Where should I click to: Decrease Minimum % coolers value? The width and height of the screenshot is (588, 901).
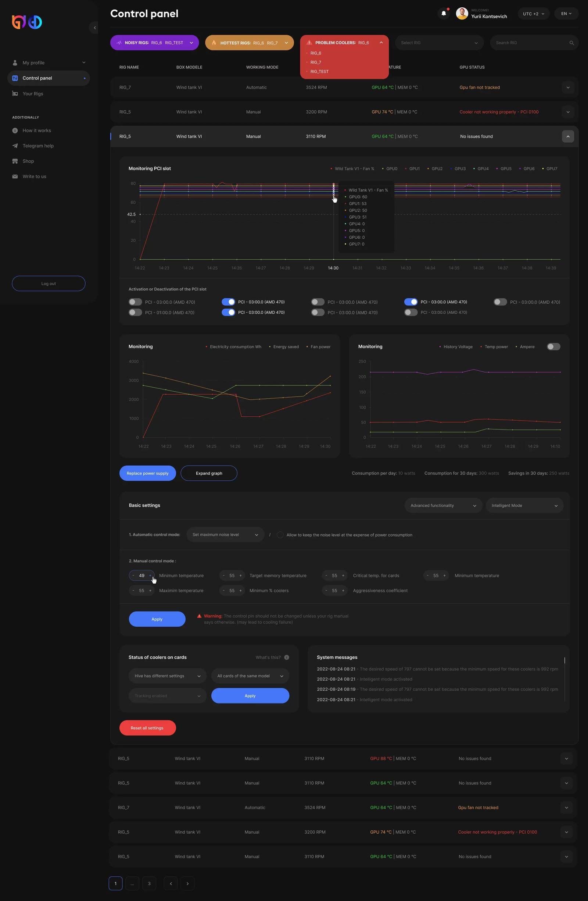tap(223, 591)
